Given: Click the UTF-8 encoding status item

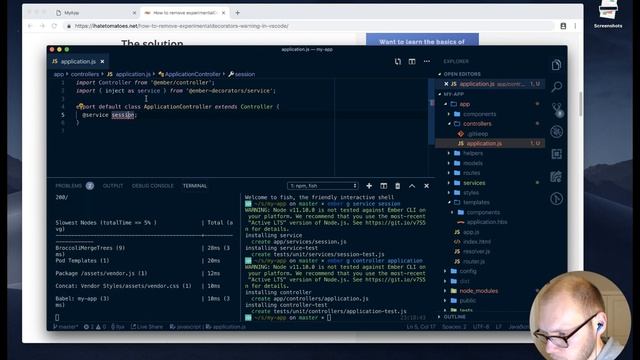Looking at the screenshot, I should [481, 327].
